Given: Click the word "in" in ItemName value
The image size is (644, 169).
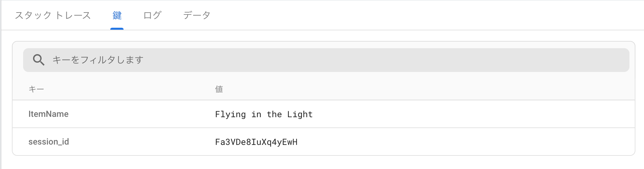Looking at the screenshot, I should (256, 115).
